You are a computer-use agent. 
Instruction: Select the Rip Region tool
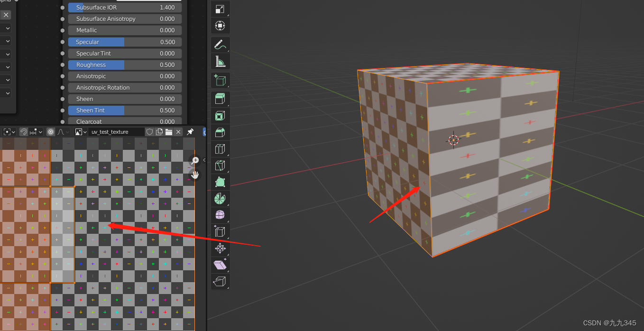(220, 282)
